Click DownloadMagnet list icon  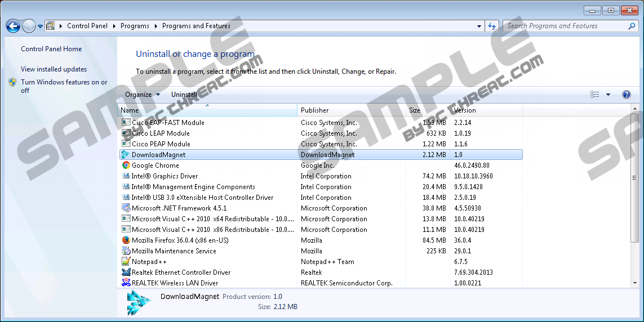(x=125, y=155)
